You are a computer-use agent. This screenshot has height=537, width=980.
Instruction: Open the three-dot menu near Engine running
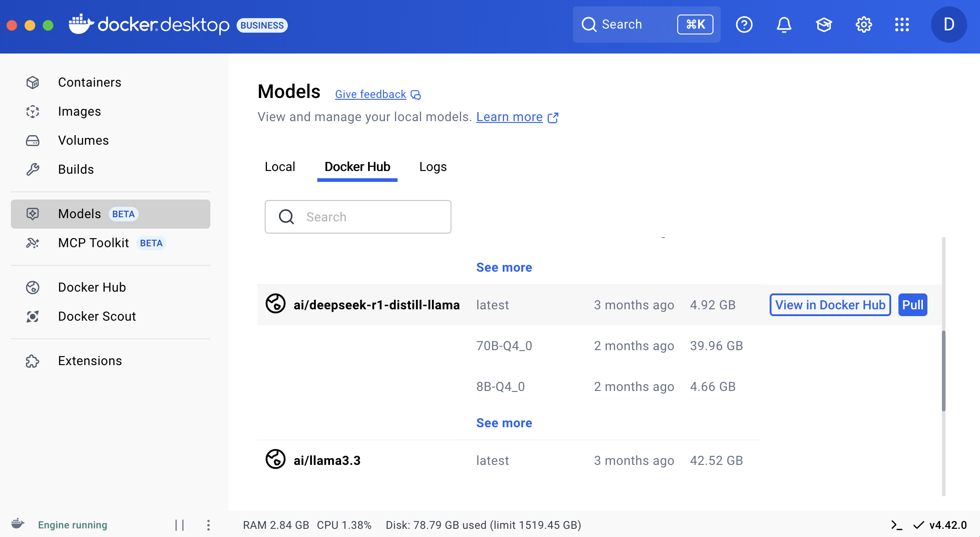coord(209,525)
